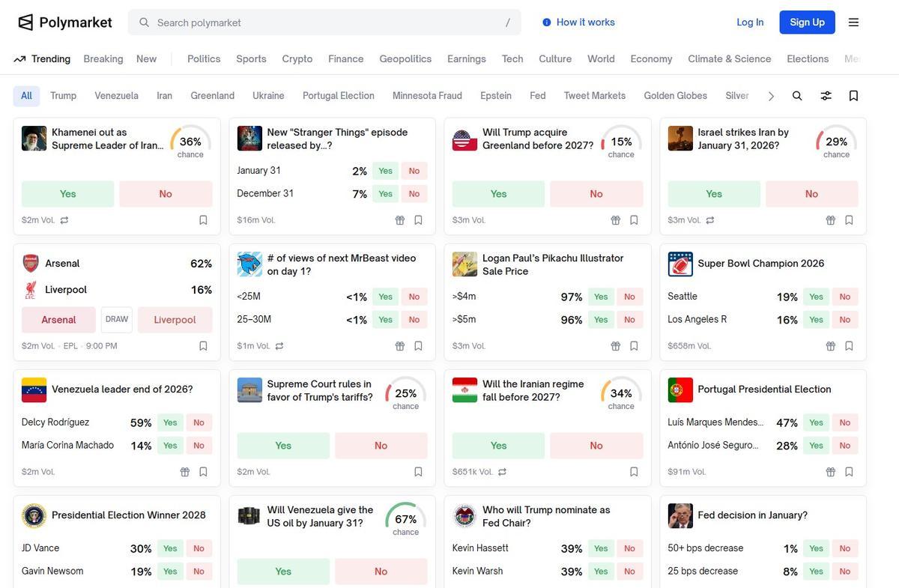The width and height of the screenshot is (899, 588).
Task: Select the Greenland topic filter
Action: point(212,96)
